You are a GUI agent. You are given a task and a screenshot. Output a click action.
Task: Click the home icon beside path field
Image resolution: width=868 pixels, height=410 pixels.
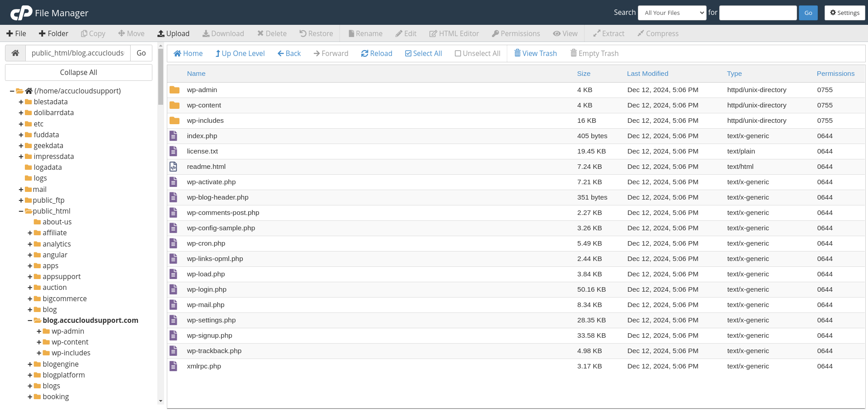point(15,53)
